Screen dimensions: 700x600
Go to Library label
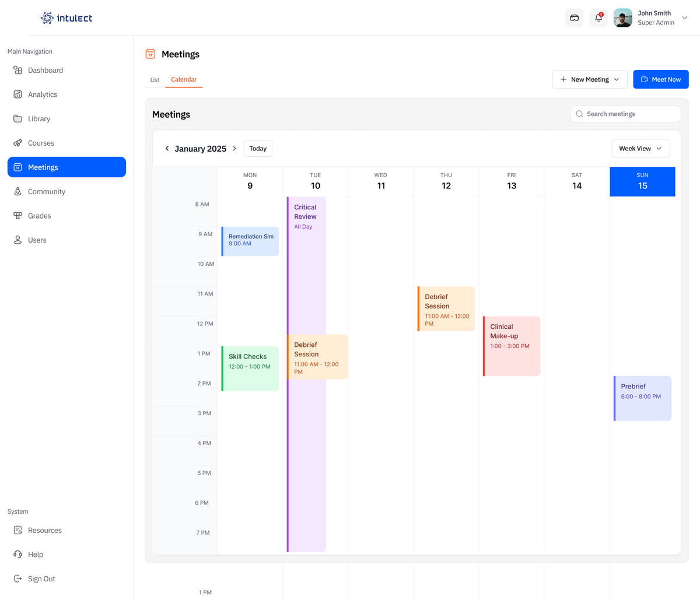click(39, 118)
